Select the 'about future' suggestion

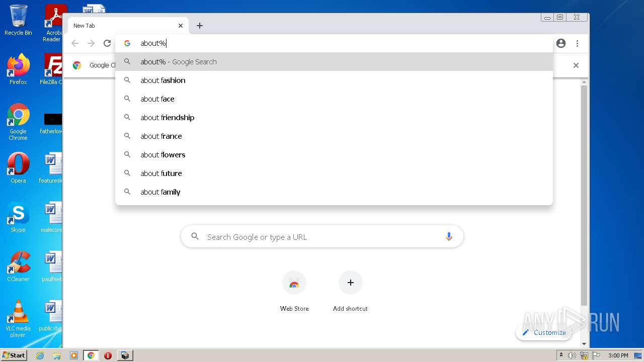334,173
